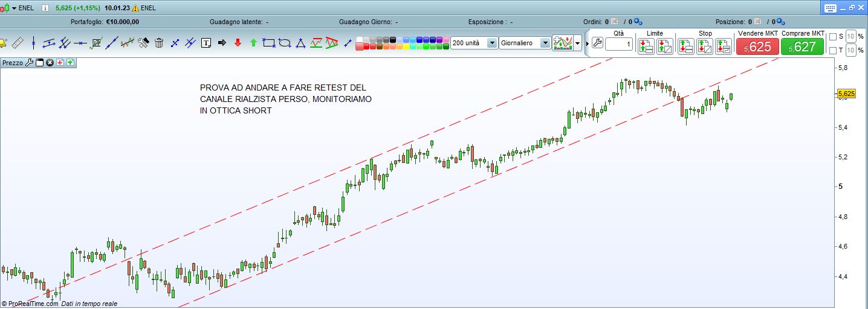Close the Prezzo panel with the X icon
Screen dimensions: 868x309
(x=50, y=62)
